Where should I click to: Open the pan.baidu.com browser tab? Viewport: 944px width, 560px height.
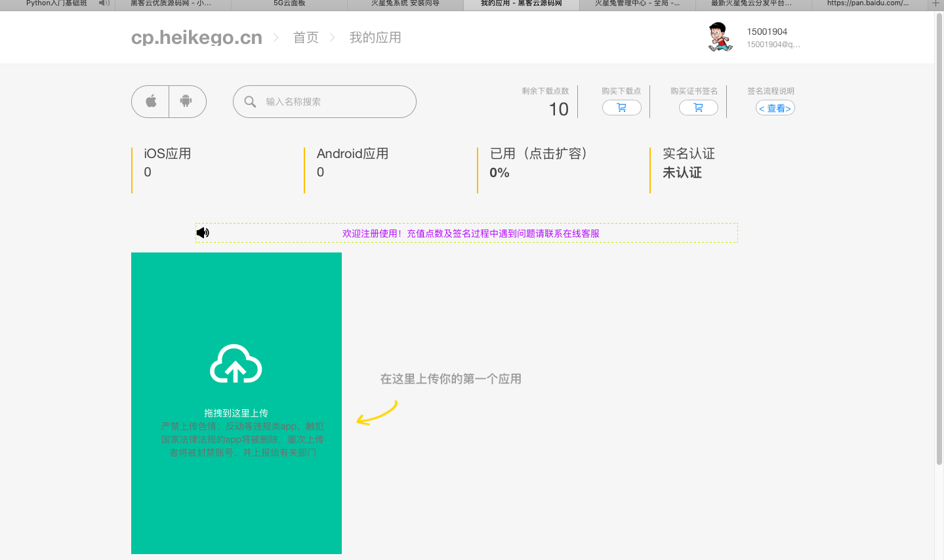coord(867,4)
